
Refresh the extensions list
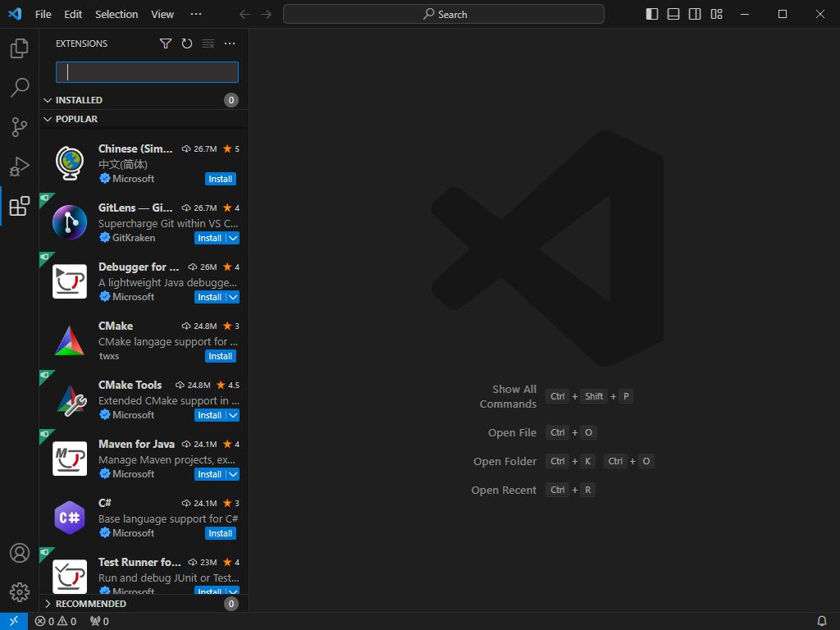pyautogui.click(x=187, y=43)
